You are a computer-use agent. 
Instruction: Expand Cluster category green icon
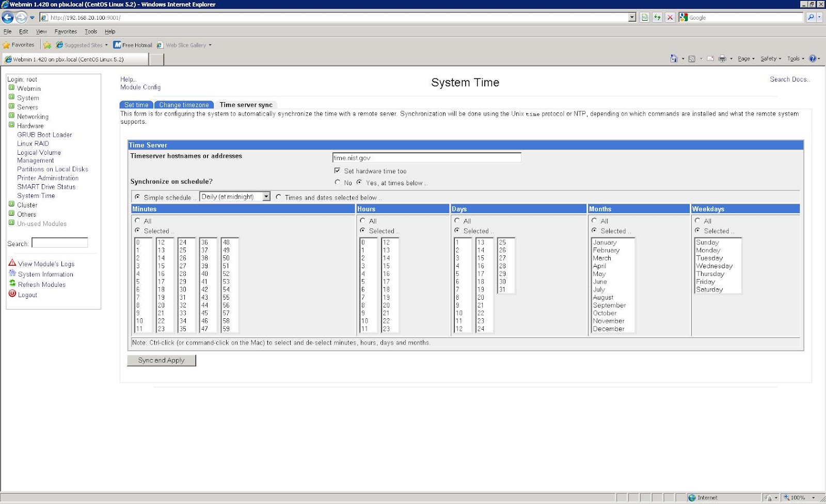11,204
